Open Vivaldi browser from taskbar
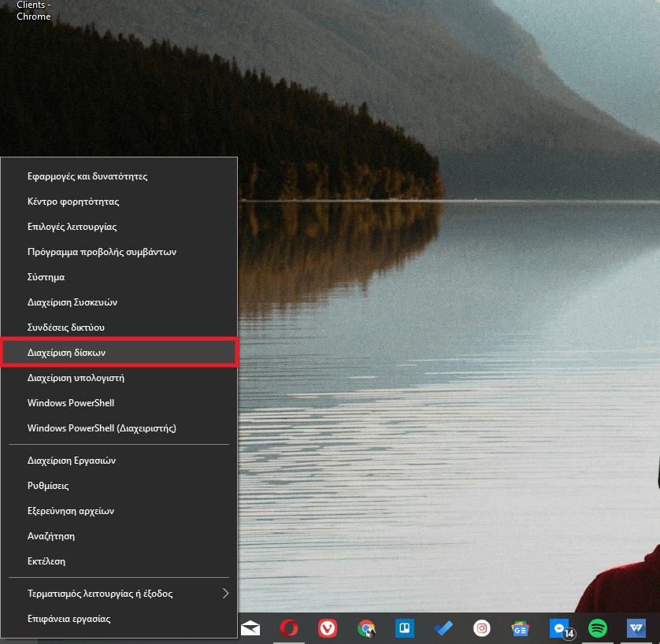The image size is (660, 644). tap(328, 628)
